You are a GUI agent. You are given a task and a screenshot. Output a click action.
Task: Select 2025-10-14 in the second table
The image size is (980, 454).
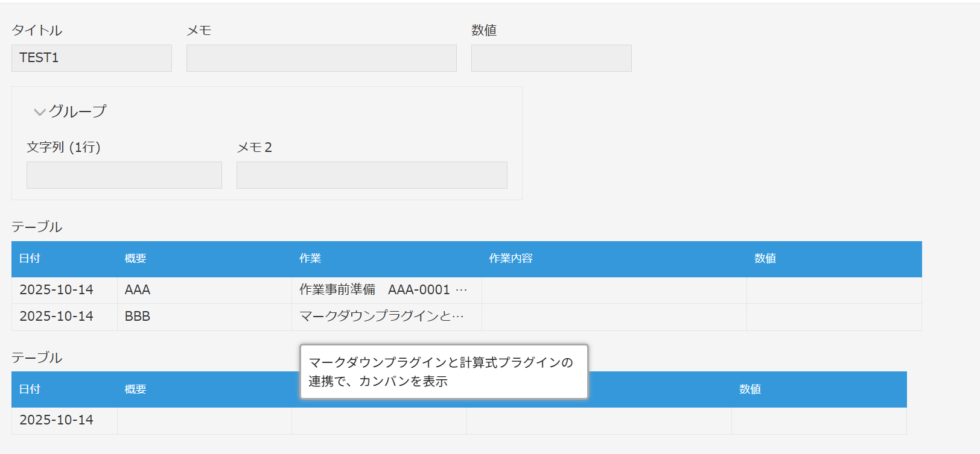[57, 420]
